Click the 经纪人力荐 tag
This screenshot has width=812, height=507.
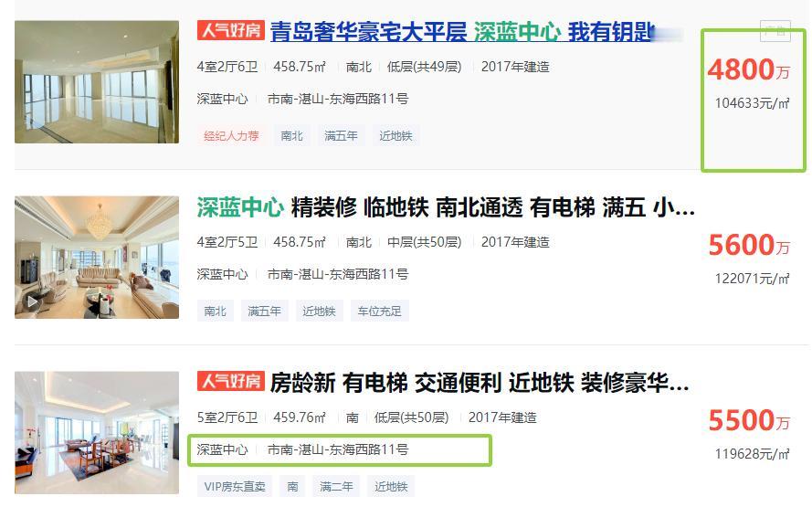point(231,136)
